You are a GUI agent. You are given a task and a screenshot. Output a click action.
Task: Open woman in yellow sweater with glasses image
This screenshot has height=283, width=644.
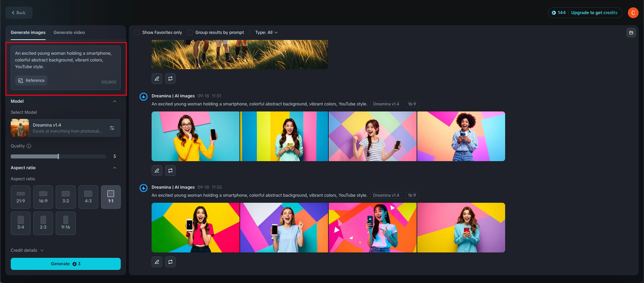[196, 136]
